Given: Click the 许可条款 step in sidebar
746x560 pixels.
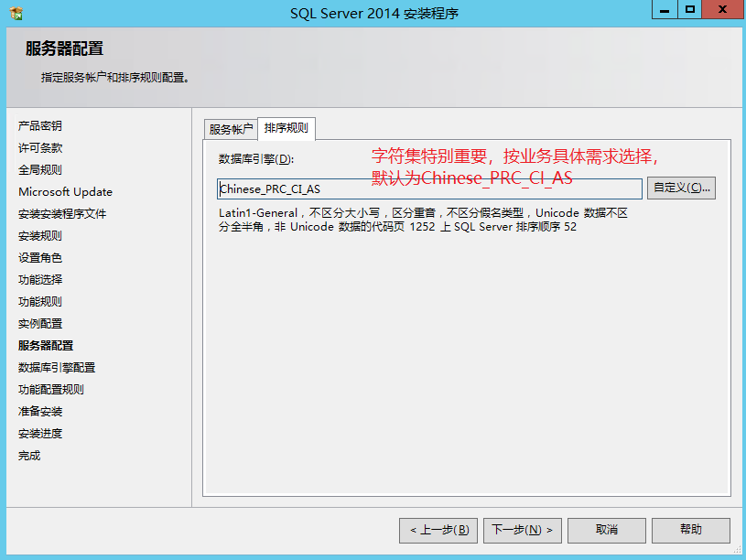Looking at the screenshot, I should coord(40,148).
